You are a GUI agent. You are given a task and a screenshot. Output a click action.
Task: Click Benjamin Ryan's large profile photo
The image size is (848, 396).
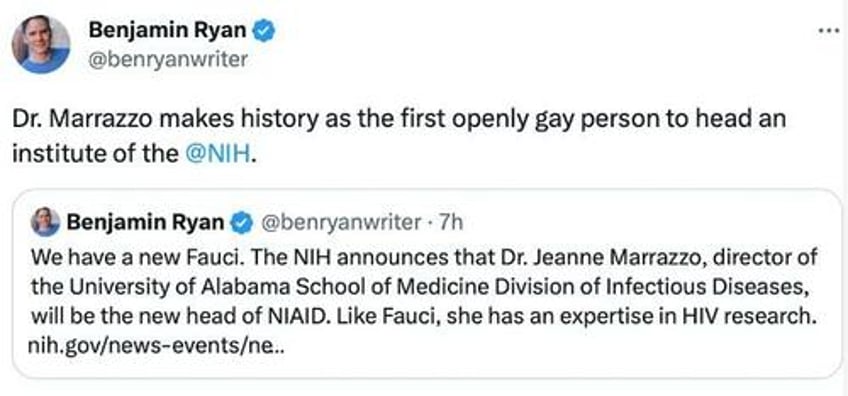41,44
